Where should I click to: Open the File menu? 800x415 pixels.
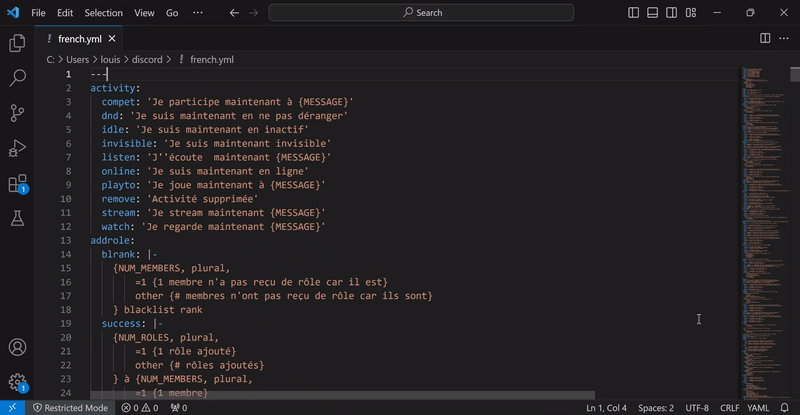point(38,13)
